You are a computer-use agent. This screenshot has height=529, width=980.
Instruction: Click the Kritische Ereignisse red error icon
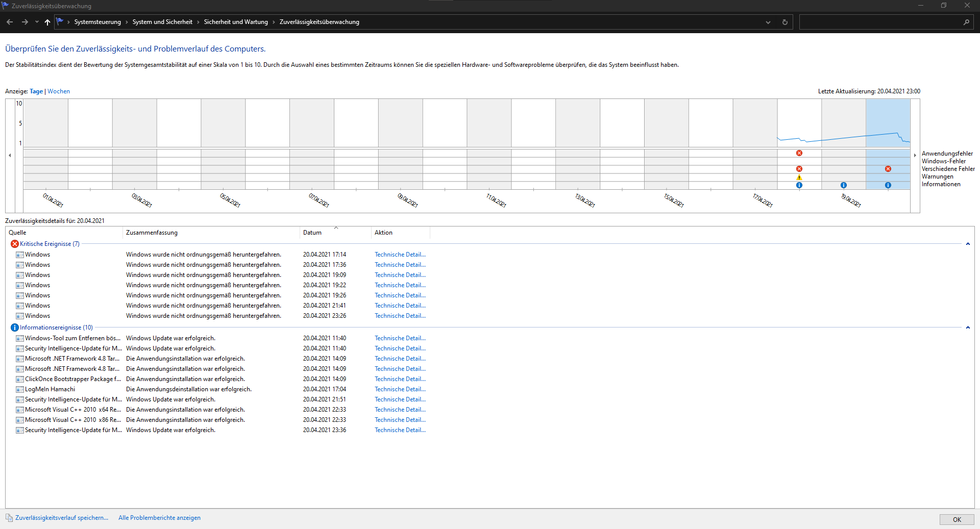click(15, 244)
